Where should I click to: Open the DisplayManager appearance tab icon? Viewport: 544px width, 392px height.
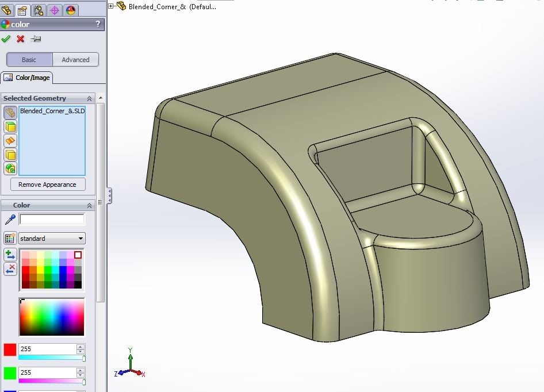coord(71,10)
